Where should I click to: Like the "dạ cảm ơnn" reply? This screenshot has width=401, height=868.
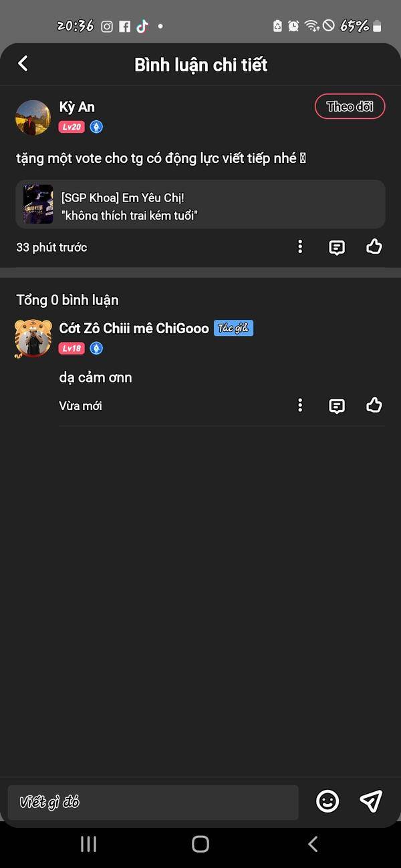(374, 405)
